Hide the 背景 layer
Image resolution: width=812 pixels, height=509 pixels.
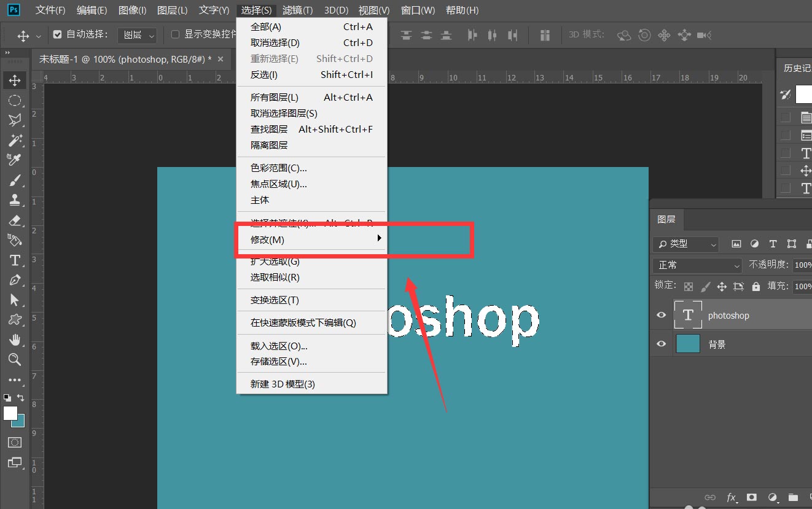coord(661,344)
